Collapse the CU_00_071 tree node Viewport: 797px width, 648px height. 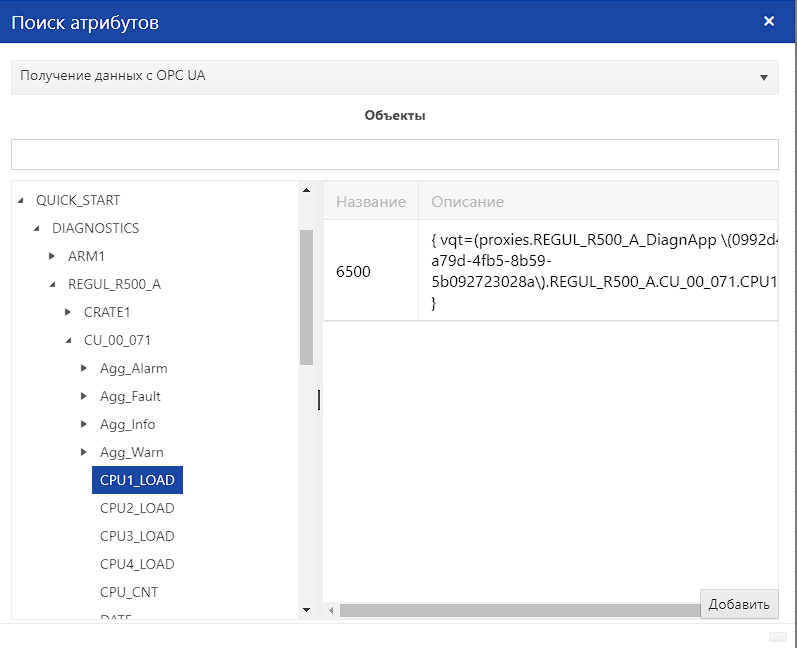tap(69, 340)
